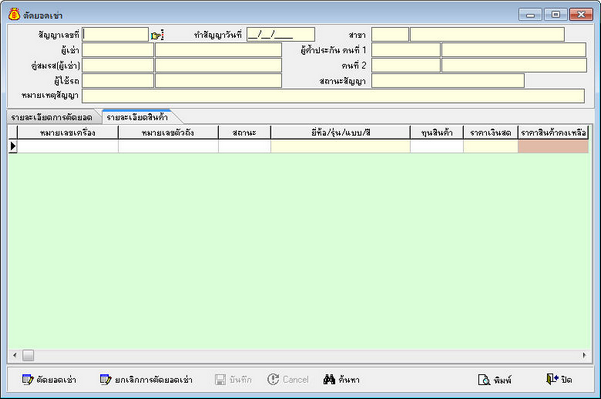Viewport: 601px width, 399px height.
Task: Click the พิมพ์ print button
Action: [494, 380]
